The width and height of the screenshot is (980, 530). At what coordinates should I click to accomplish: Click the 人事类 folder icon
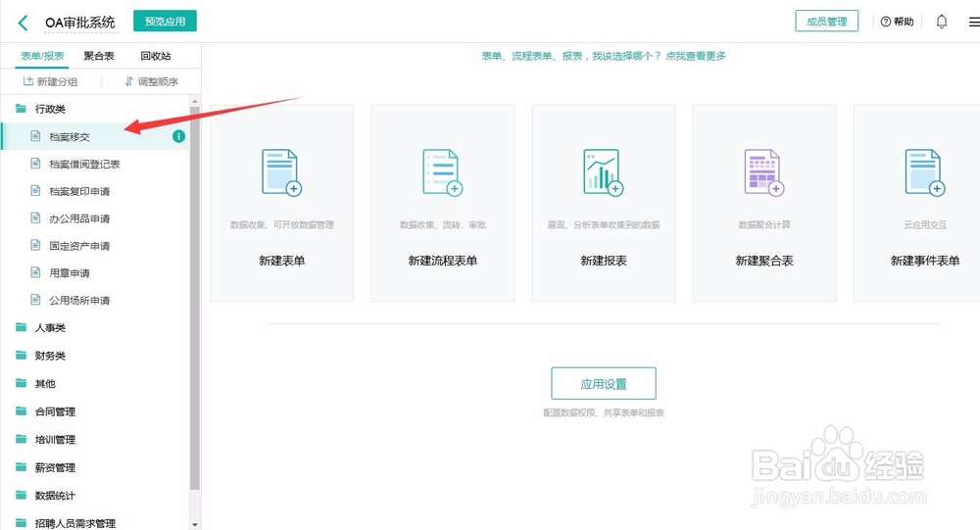22,327
